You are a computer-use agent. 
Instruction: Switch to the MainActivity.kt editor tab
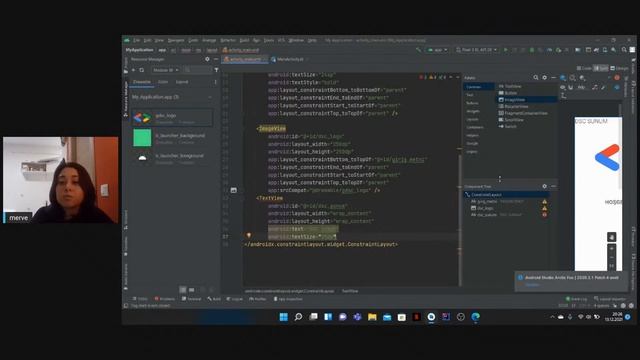coord(287,59)
